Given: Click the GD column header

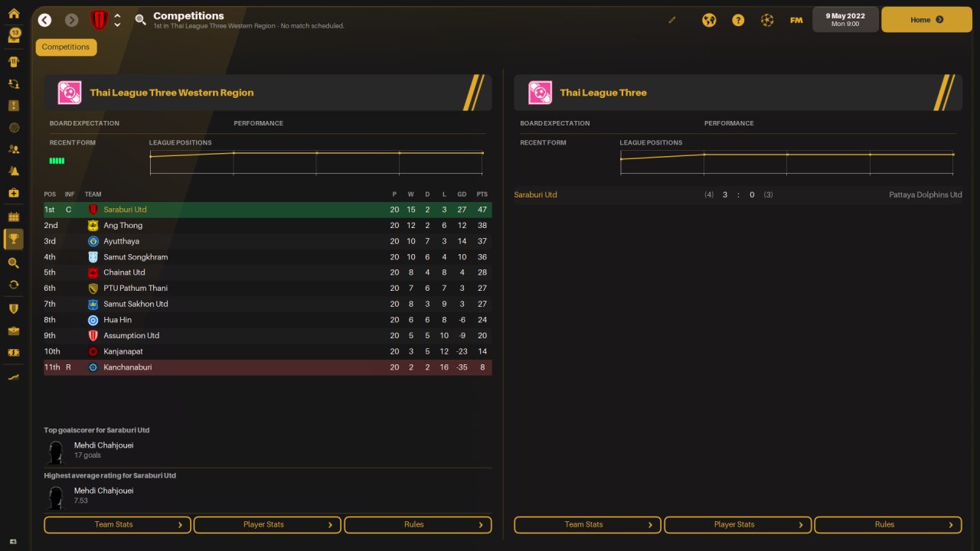Looking at the screenshot, I should pos(462,194).
